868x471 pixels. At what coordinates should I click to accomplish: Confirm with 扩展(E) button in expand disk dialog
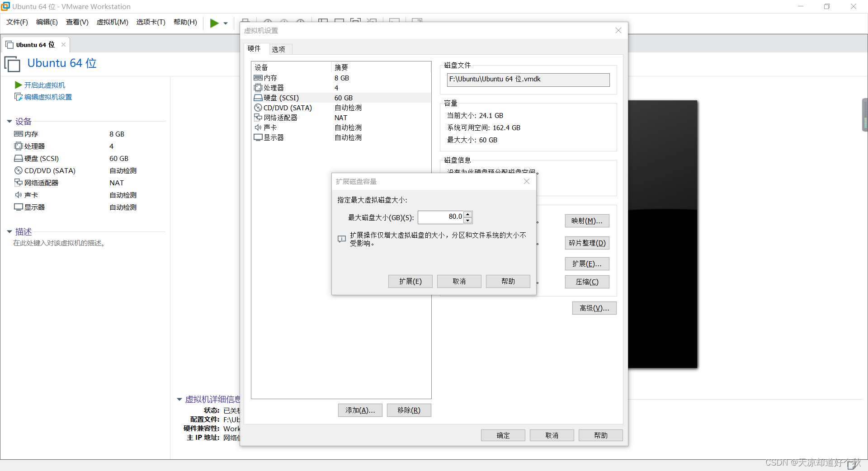[x=410, y=281]
